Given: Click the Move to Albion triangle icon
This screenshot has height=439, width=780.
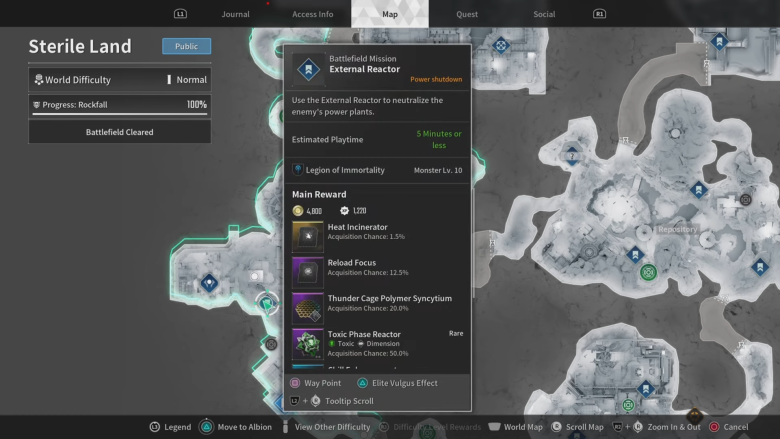Looking at the screenshot, I should pos(206,427).
